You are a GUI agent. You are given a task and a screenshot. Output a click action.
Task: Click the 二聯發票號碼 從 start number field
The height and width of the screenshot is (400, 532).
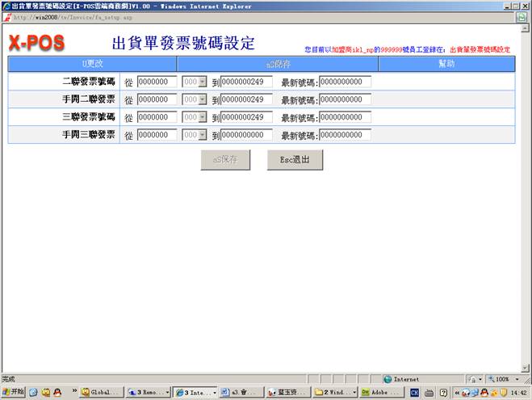pos(157,82)
